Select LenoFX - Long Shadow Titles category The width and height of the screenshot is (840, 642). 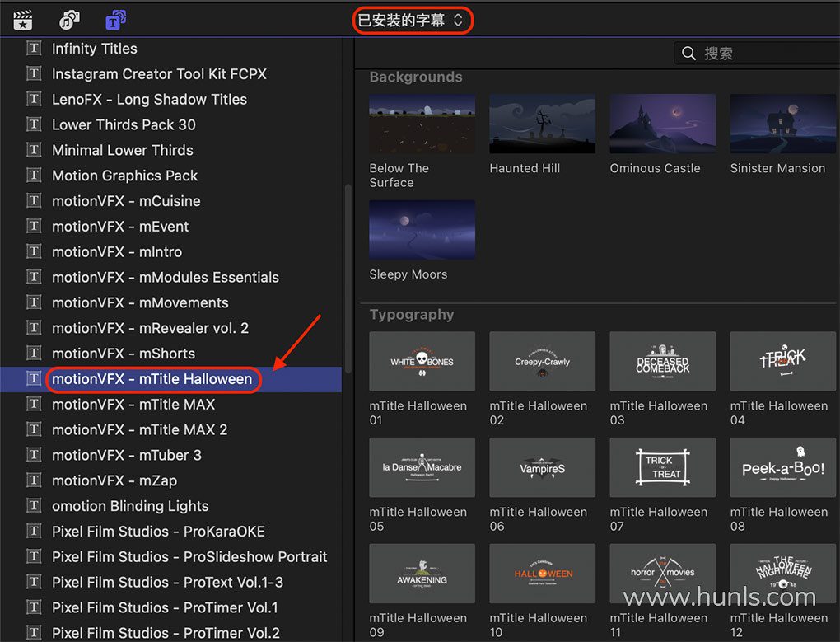point(149,99)
